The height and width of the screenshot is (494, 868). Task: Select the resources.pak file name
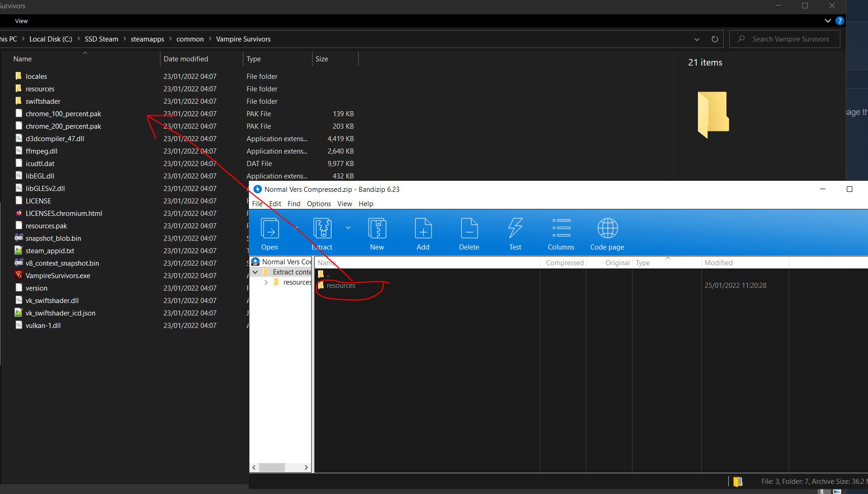point(47,226)
